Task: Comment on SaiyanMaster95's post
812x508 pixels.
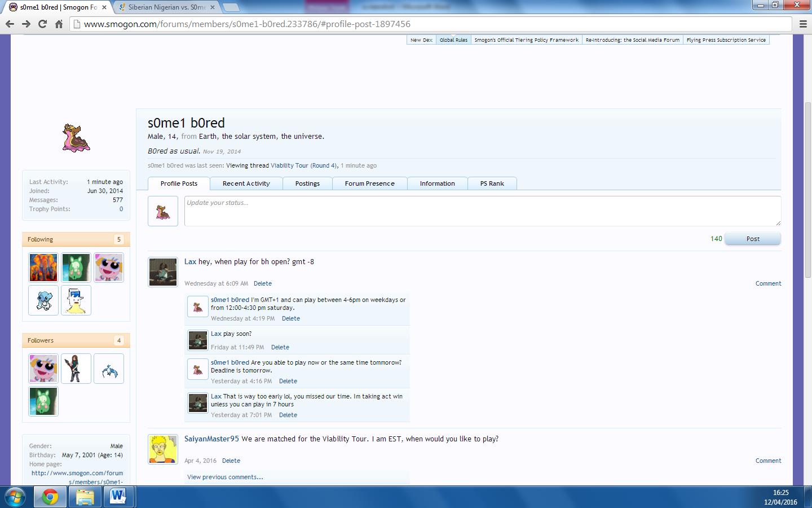Action: click(x=768, y=461)
